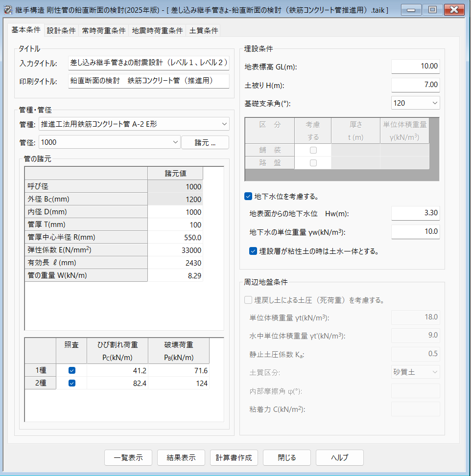The height and width of the screenshot is (476, 471).
Task: Select the 地震時荷重条件 tab
Action: (x=158, y=31)
